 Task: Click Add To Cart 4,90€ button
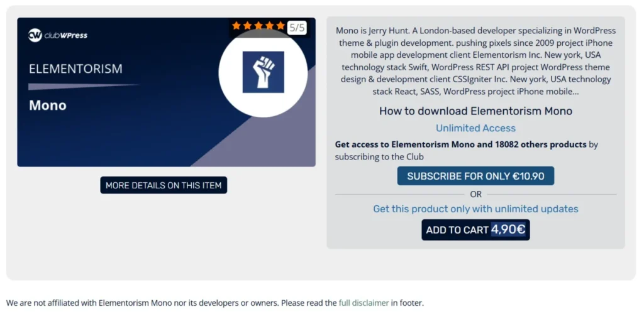(x=475, y=230)
